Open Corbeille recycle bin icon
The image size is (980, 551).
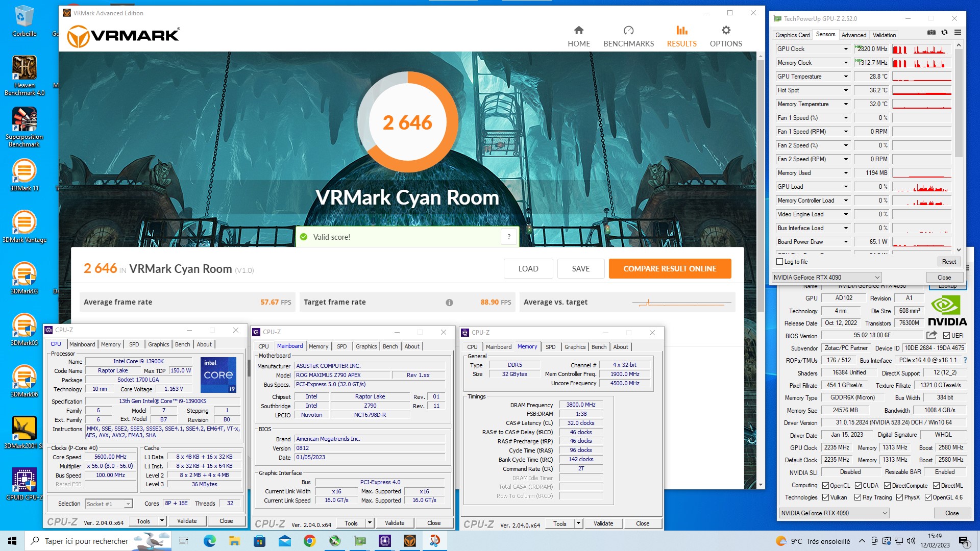tap(24, 21)
